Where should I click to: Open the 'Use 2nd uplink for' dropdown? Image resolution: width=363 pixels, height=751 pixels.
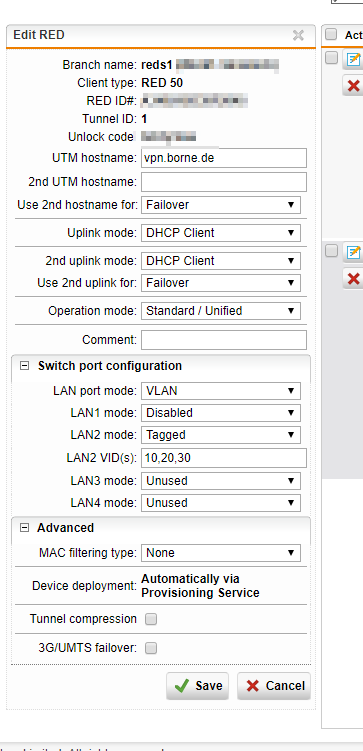tap(221, 283)
